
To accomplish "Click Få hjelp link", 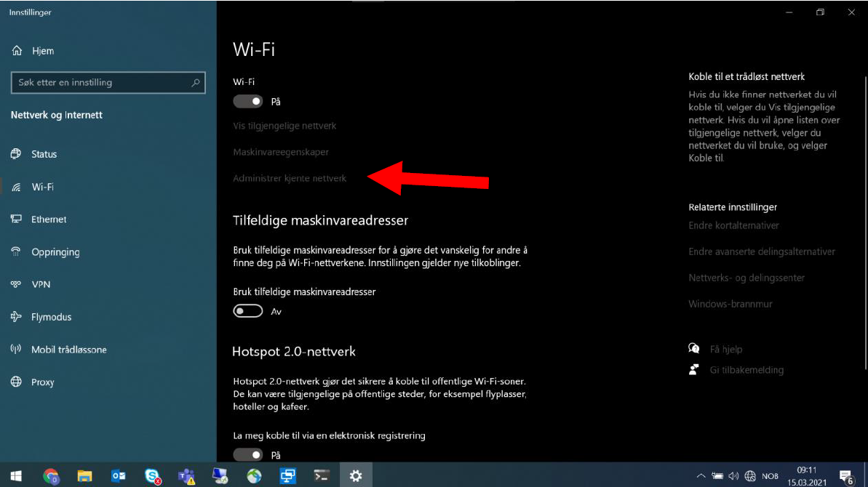I will (725, 350).
